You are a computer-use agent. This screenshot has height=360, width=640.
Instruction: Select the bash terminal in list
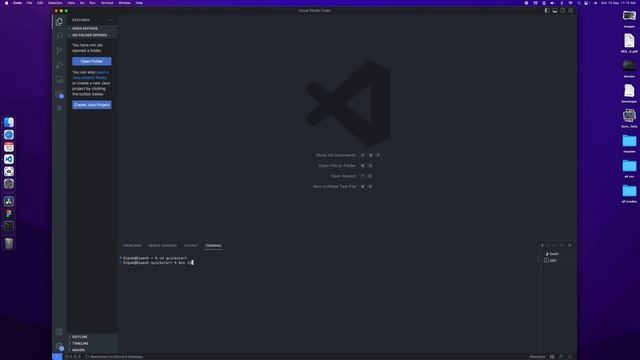point(558,254)
